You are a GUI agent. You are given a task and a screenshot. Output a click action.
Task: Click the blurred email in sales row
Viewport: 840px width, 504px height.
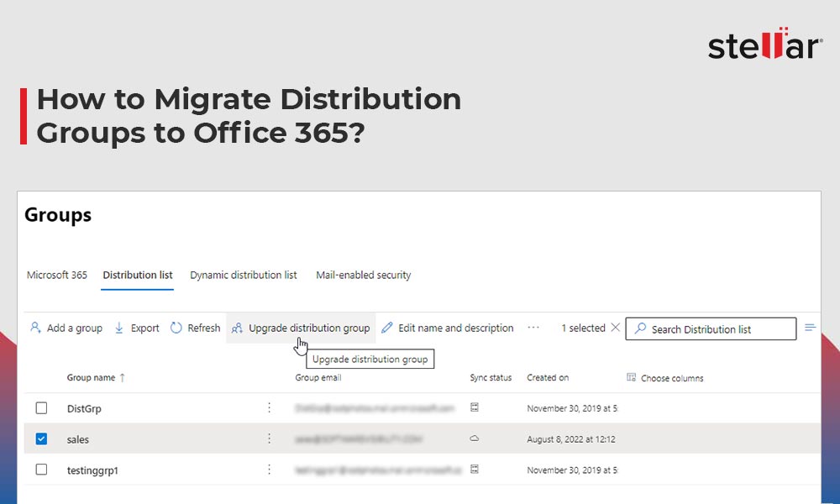tap(358, 439)
